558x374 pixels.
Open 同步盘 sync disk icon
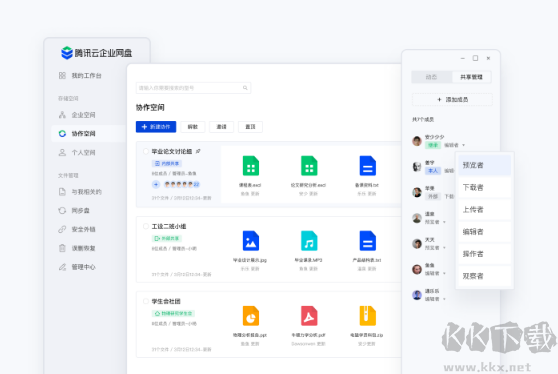62,211
